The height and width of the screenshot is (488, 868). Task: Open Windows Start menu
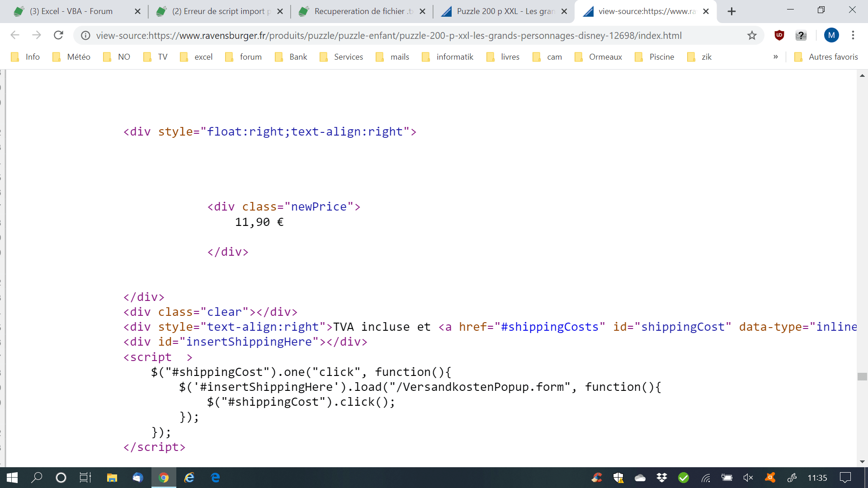pos(12,478)
